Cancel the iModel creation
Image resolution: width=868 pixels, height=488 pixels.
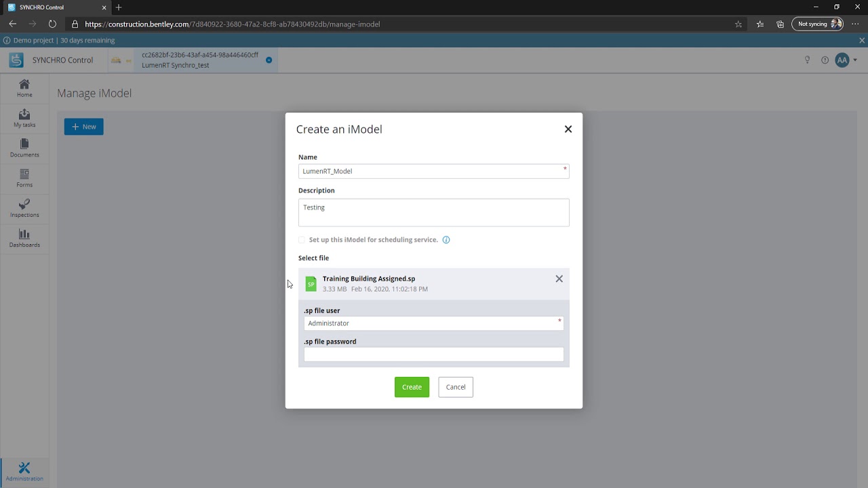[x=456, y=387]
